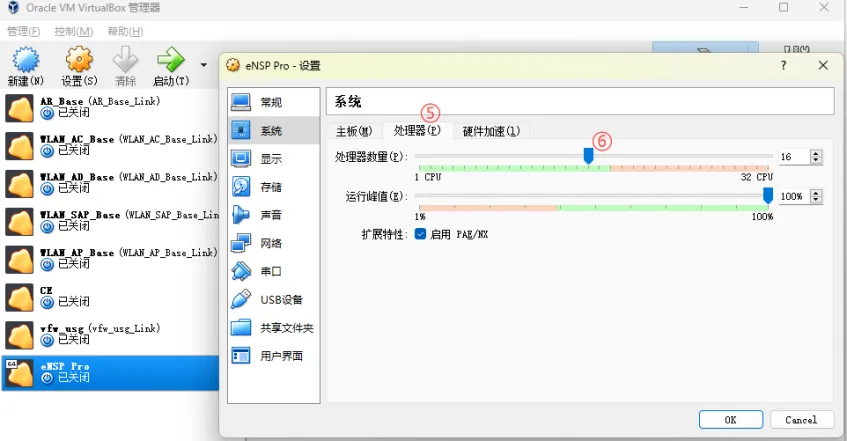Select the USB设备 category icon
The height and width of the screenshot is (441, 847).
[241, 299]
